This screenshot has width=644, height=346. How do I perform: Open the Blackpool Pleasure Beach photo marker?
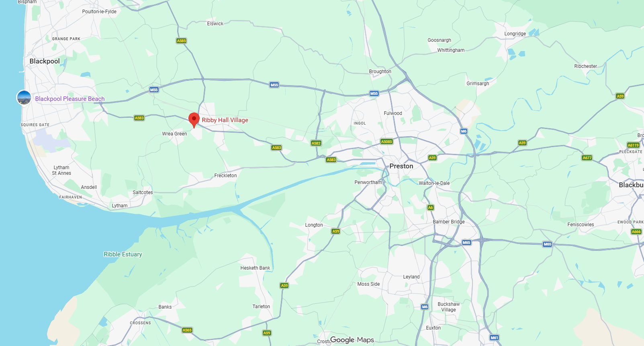pyautogui.click(x=24, y=98)
